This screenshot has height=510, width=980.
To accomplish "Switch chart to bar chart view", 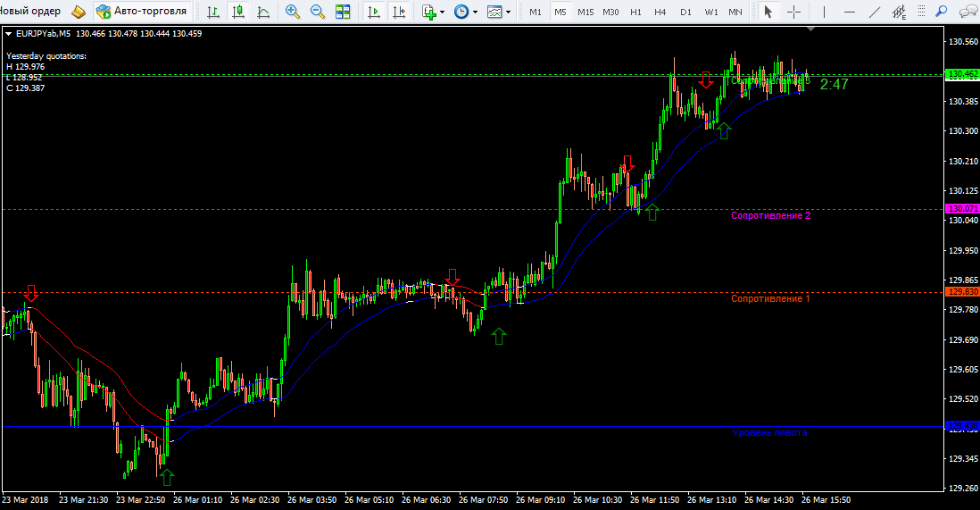I will (x=213, y=12).
